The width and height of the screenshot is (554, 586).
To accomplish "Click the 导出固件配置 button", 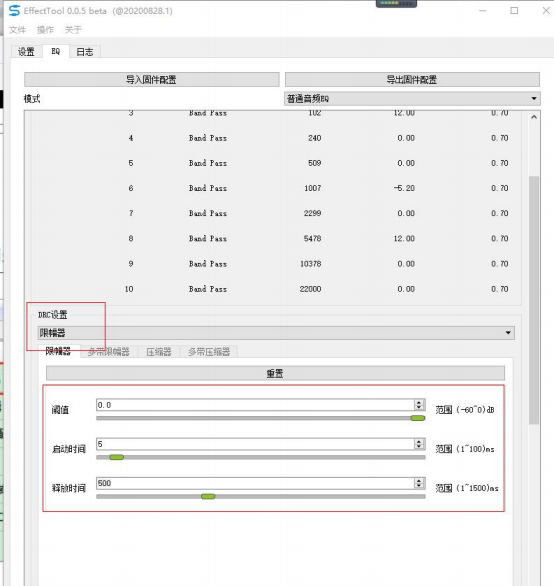I will (412, 80).
